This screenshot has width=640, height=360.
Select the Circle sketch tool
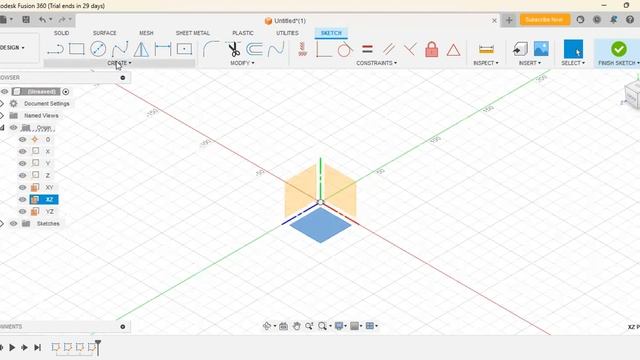(98, 49)
